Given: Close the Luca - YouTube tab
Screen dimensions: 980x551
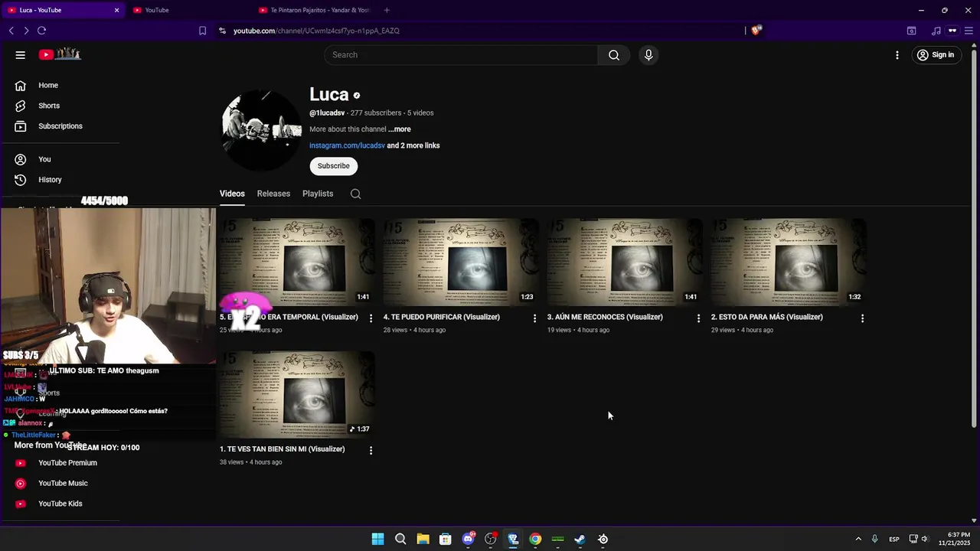Looking at the screenshot, I should coord(116,10).
